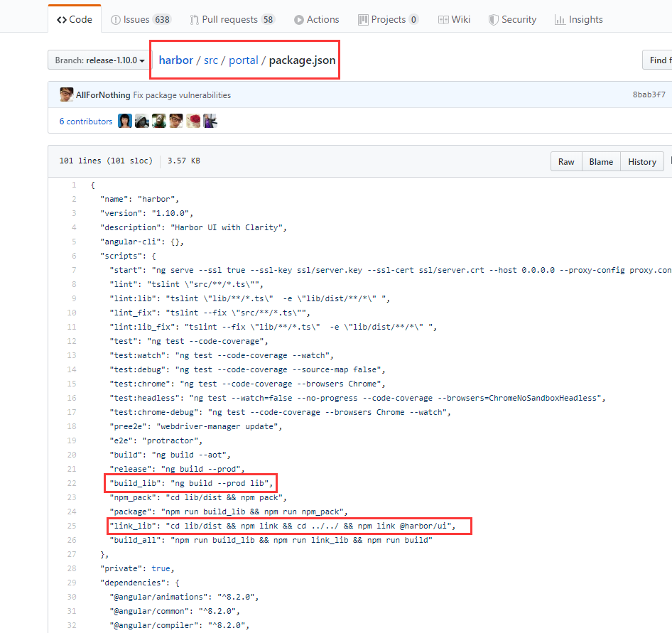This screenshot has width=672, height=633.
Task: Click the Security shield icon
Action: (493, 20)
